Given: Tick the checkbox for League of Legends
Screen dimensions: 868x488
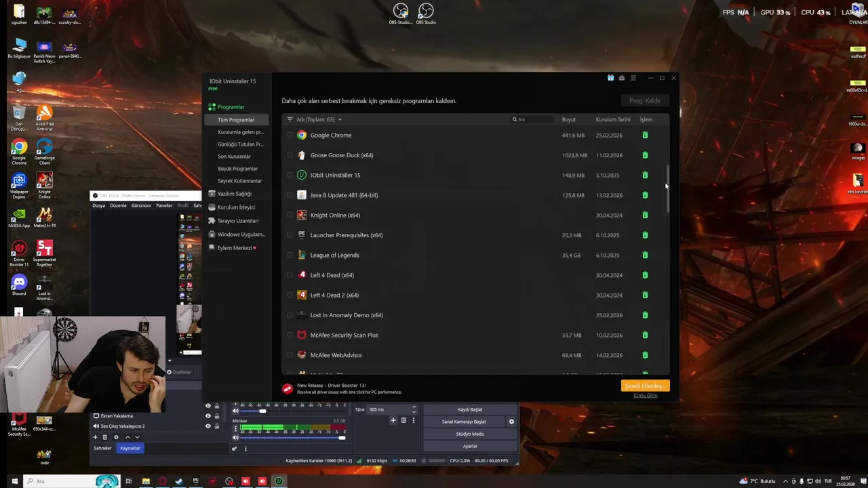Looking at the screenshot, I should pyautogui.click(x=290, y=256).
